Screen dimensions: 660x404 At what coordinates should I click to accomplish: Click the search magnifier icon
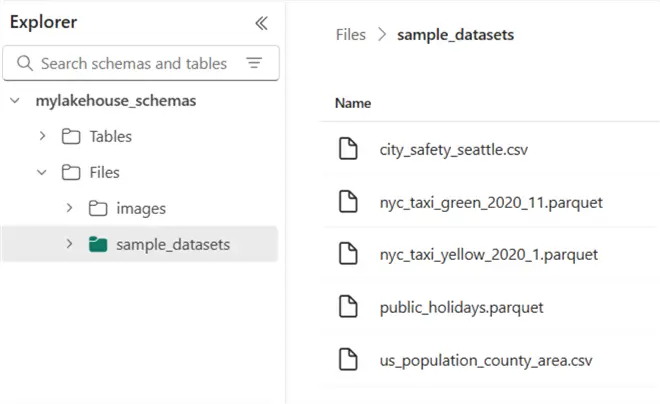tap(24, 63)
